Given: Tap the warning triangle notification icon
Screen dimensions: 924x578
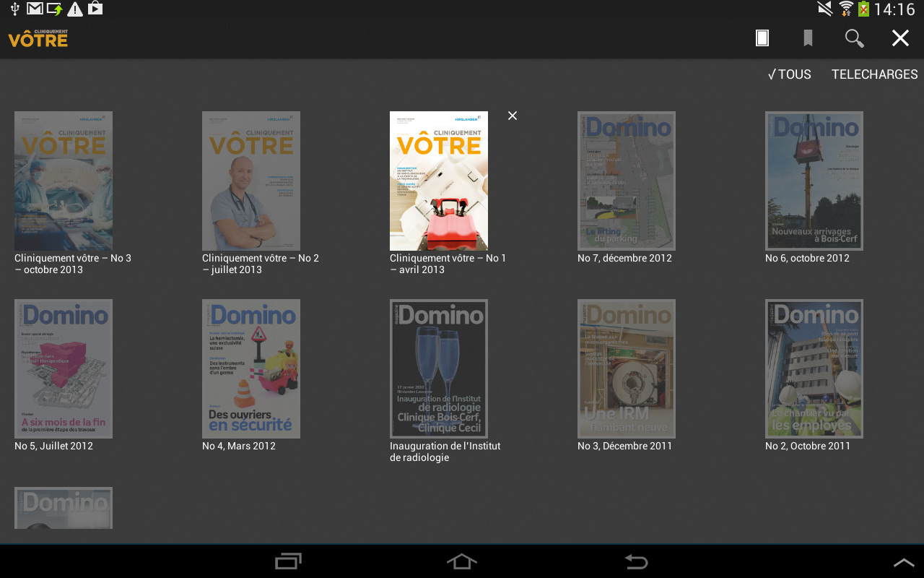Looking at the screenshot, I should [x=75, y=9].
